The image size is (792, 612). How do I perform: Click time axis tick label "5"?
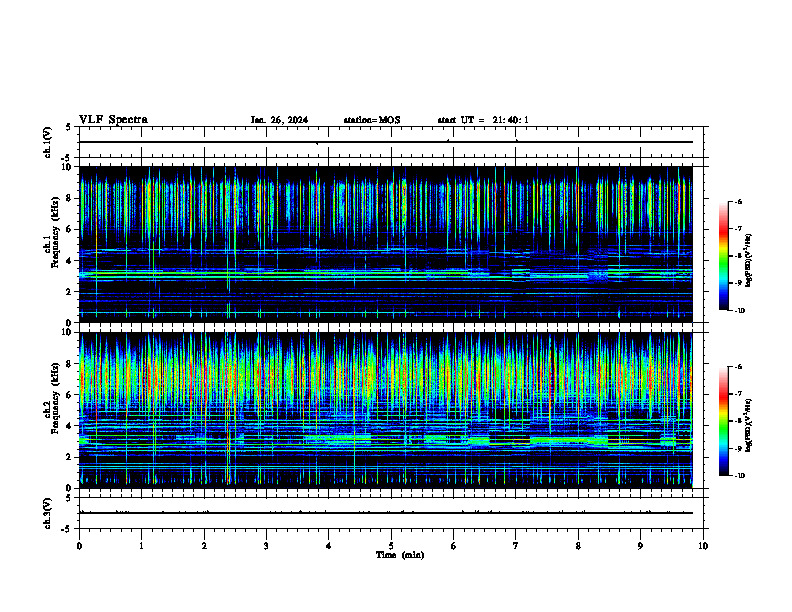coord(391,546)
